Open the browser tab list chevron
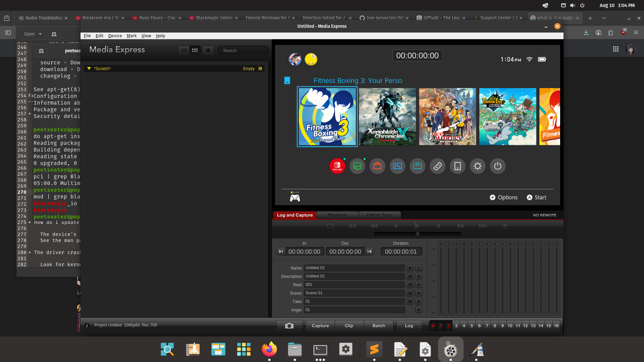 coord(604,18)
